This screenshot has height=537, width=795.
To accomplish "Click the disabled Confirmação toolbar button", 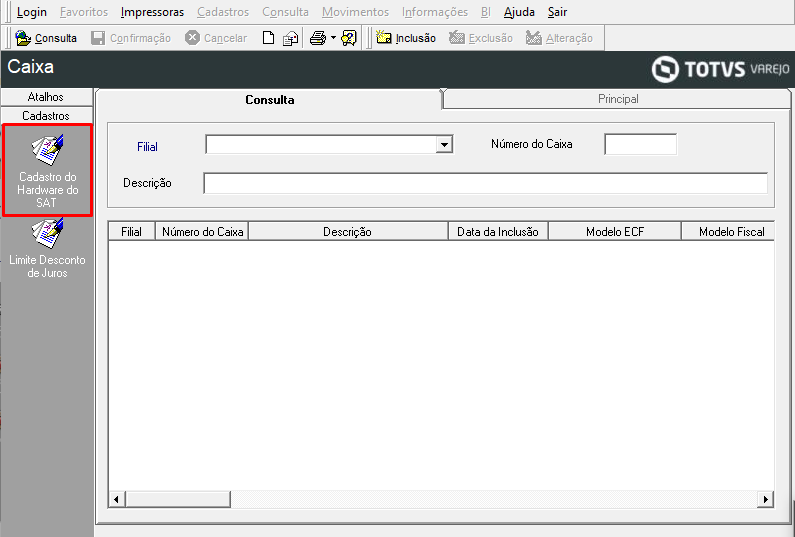I will coord(131,38).
